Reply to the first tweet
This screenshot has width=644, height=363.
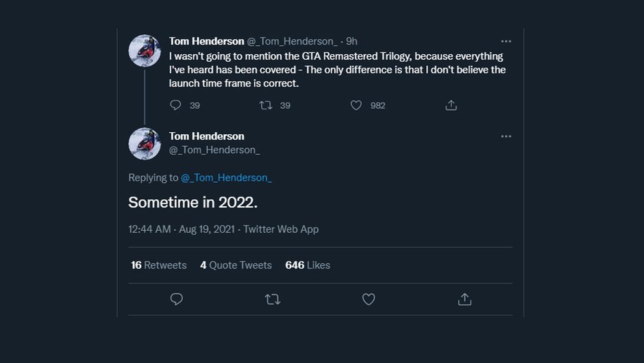point(176,105)
